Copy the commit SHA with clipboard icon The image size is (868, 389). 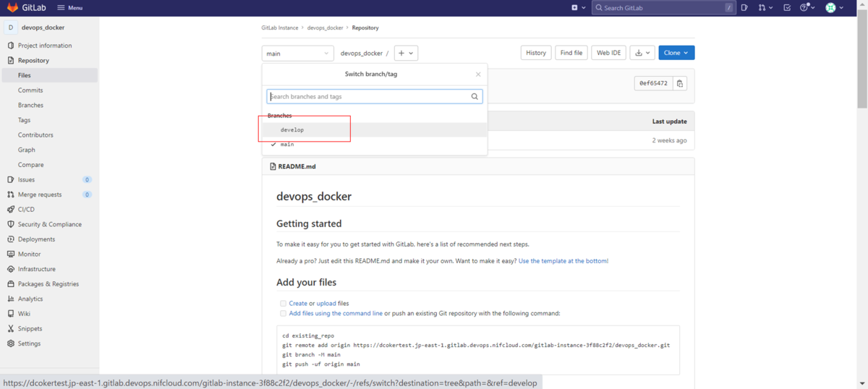click(x=679, y=84)
